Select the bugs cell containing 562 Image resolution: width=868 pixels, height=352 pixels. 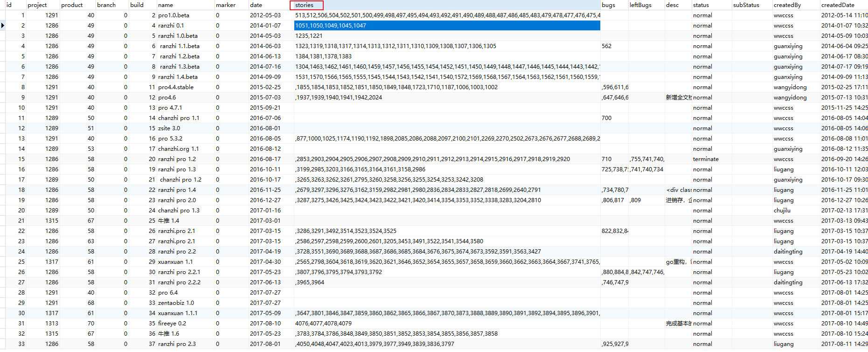607,46
